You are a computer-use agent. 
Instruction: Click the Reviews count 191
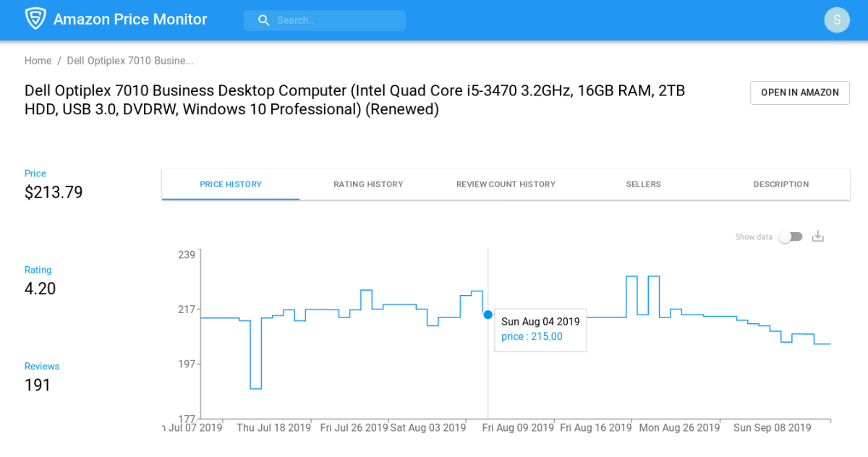(38, 384)
